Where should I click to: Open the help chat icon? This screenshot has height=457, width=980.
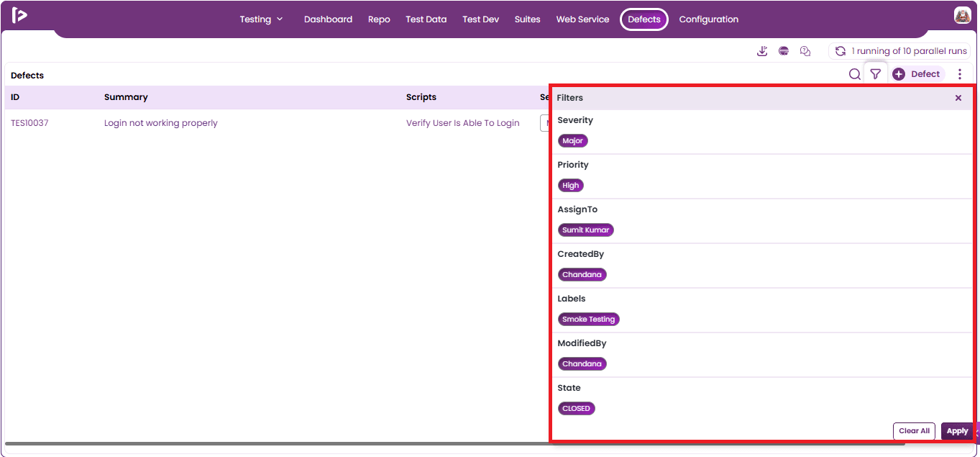[x=805, y=51]
